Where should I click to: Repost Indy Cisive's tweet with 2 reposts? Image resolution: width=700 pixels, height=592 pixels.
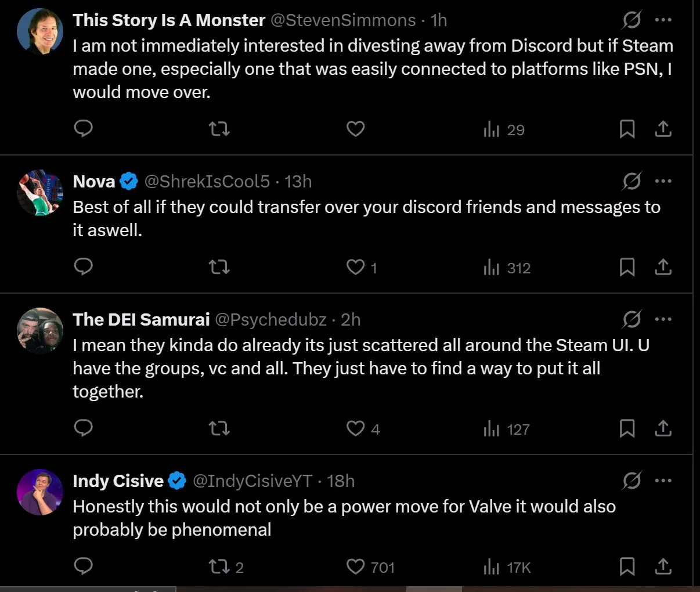point(219,566)
